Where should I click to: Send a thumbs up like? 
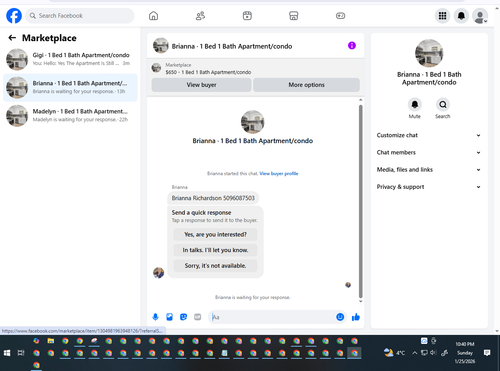point(356,317)
